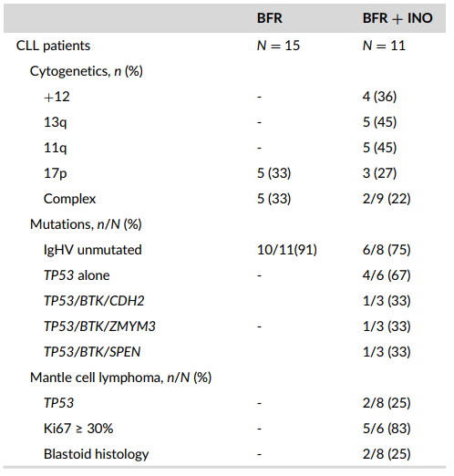Screen dimensions: 454x476
Task: Click the TP53/BTK/CDH2 row label
Action: coord(94,301)
